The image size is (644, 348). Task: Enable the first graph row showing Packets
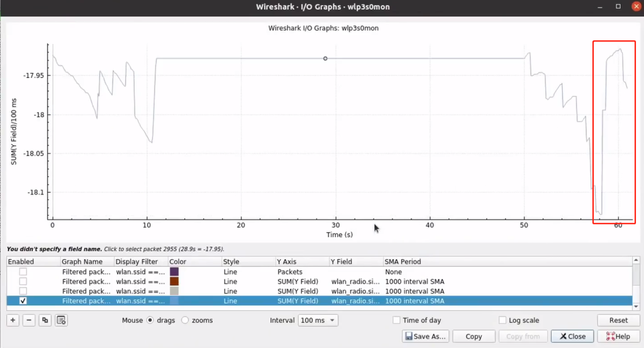[23, 272]
